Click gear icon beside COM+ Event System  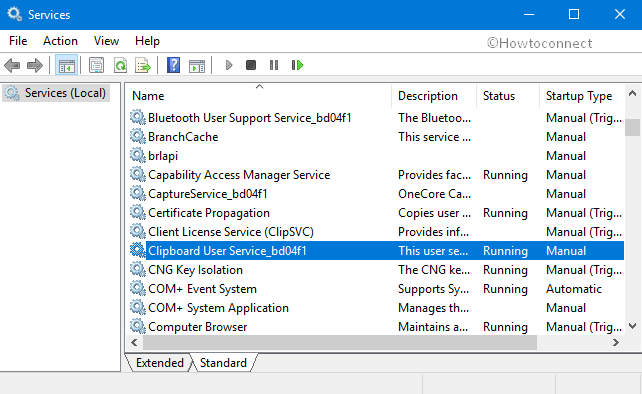138,288
